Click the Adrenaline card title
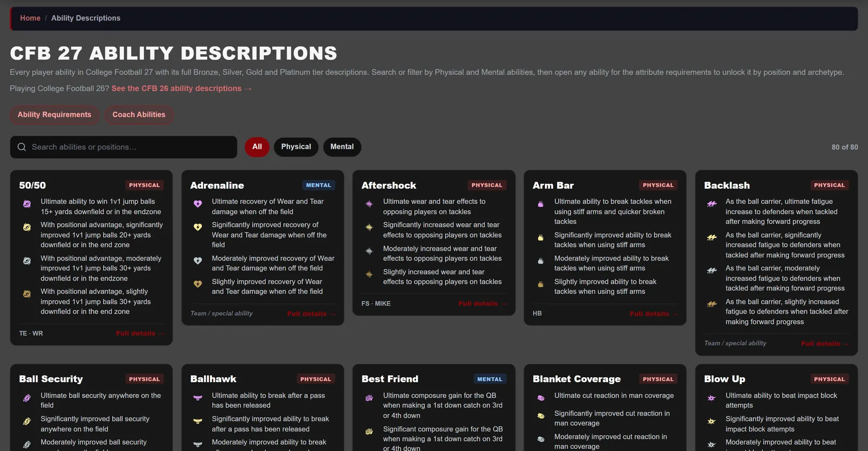868x451 pixels. pos(217,185)
